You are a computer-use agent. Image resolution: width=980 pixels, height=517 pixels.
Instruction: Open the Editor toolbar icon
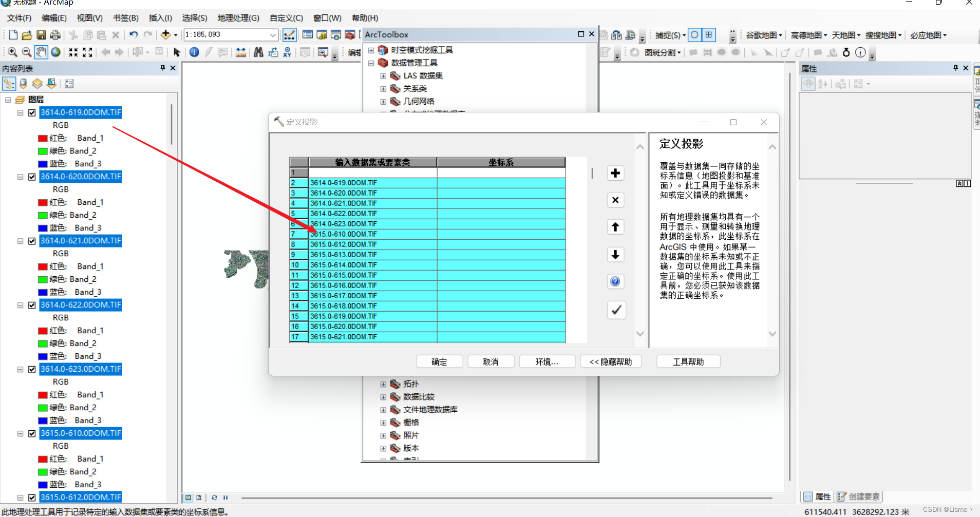point(290,35)
